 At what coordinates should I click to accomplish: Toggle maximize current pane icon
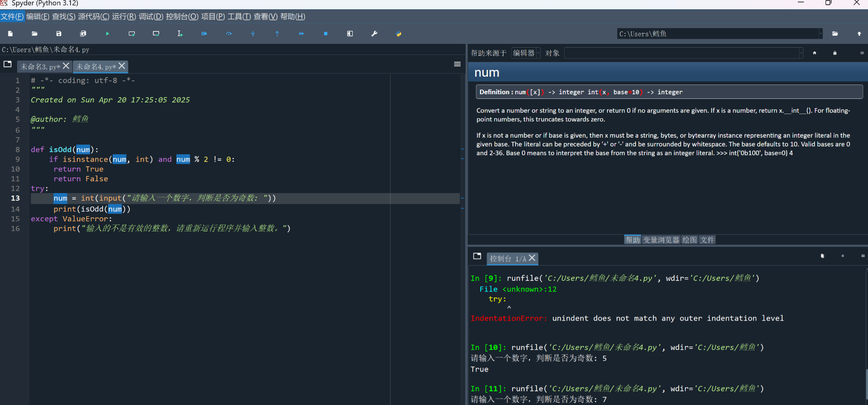coord(350,34)
